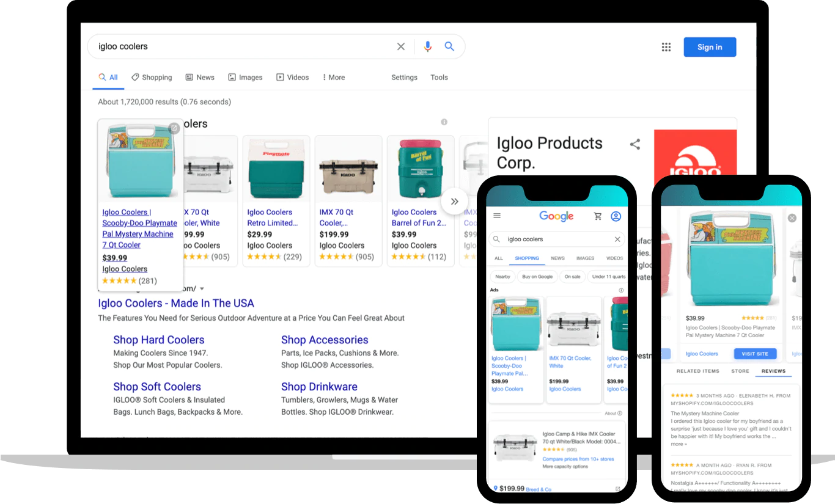
Task: Open the Igloo Coolers seller link on right phone
Action: point(702,354)
